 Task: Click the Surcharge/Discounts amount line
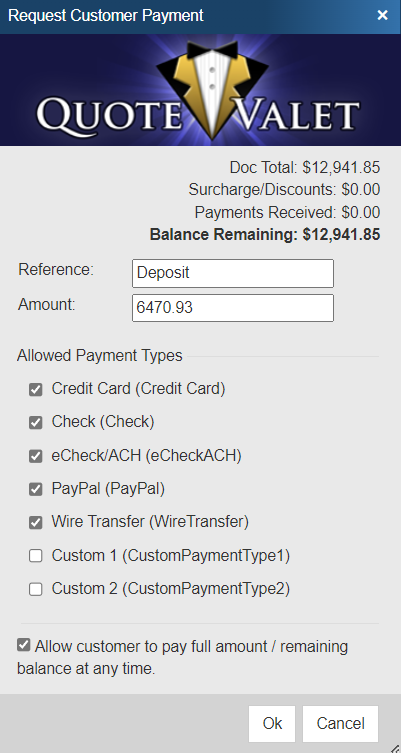(284, 190)
